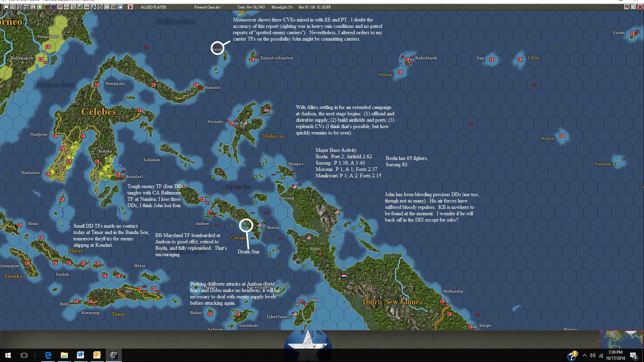Select the US flag base at Sorong
This screenshot has height=362, width=644.
click(294, 186)
